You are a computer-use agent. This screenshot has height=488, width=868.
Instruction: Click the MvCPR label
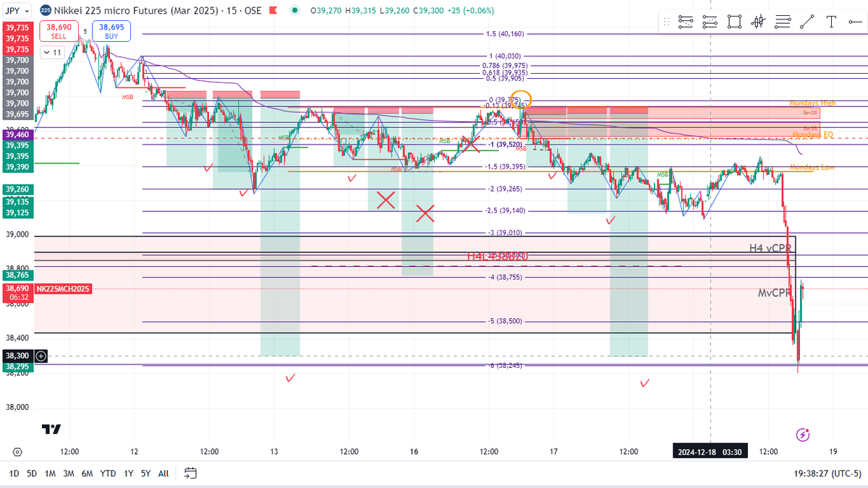tap(775, 293)
